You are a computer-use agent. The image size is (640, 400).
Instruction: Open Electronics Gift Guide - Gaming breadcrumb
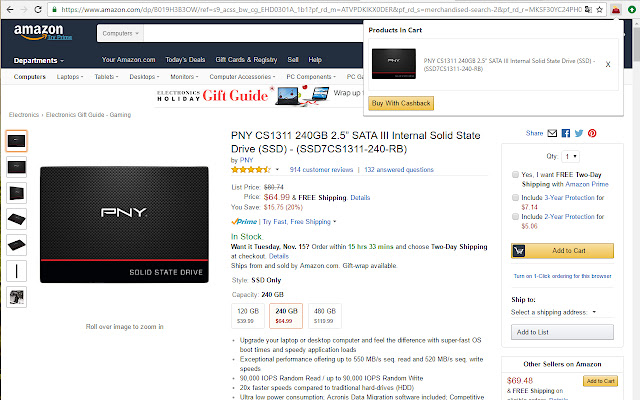tap(88, 115)
